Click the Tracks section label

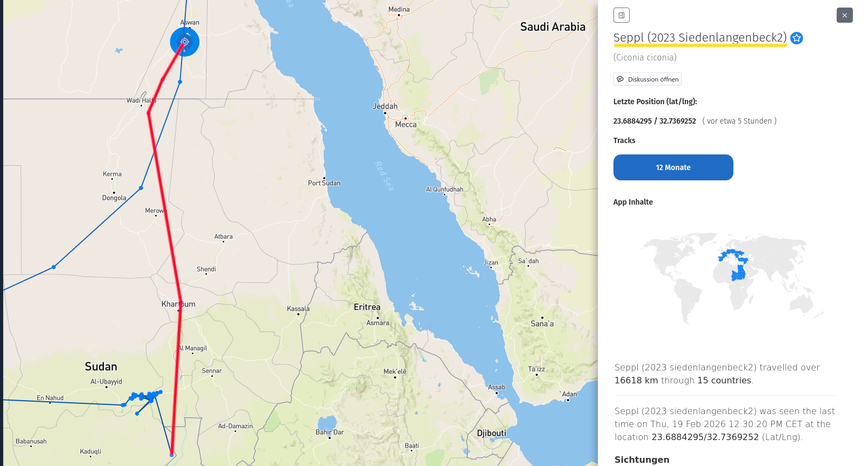624,140
